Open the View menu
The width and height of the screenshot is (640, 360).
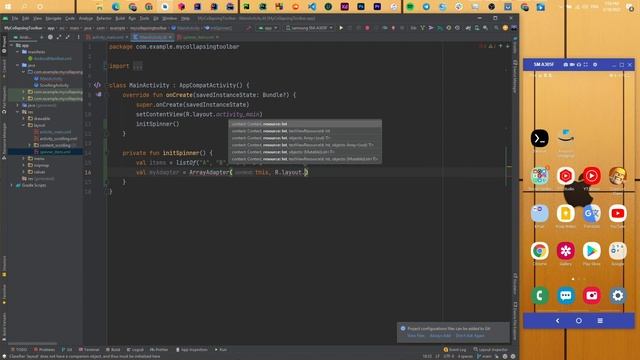point(37,18)
